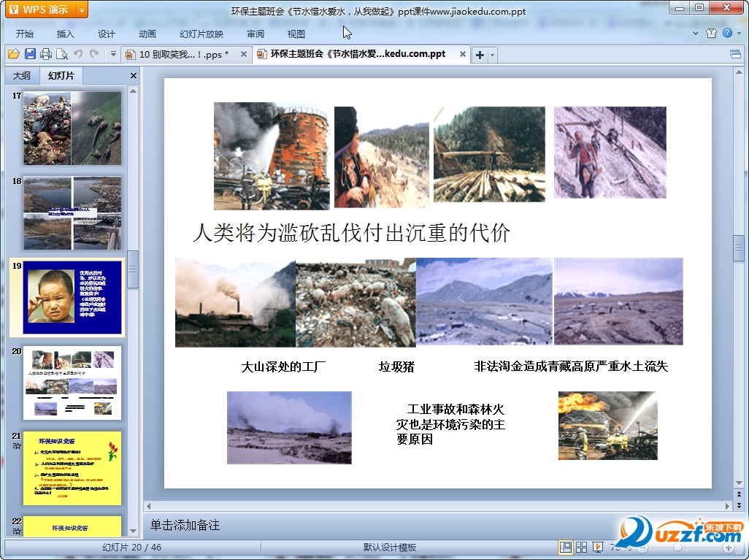
Task: Select slide 18 thumbnail
Action: tap(72, 213)
